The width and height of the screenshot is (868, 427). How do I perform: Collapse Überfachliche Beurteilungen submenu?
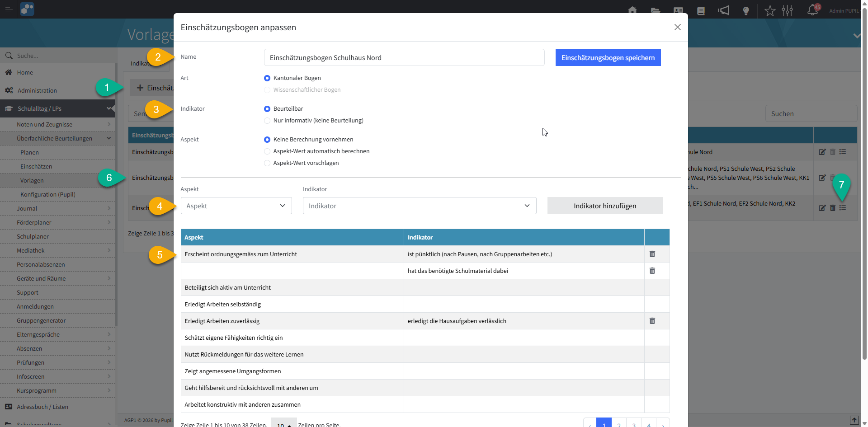coord(109,138)
